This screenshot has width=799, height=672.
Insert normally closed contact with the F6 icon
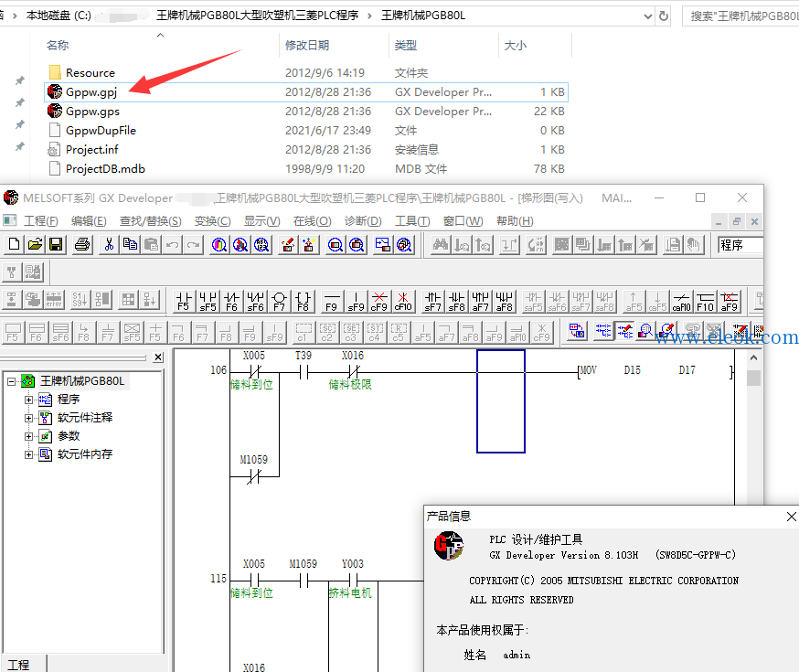231,301
